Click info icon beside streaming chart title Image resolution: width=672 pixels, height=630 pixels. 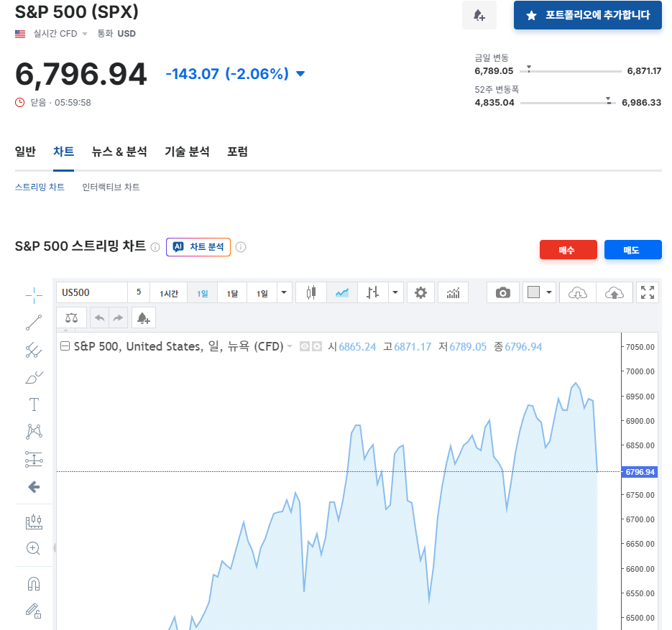click(x=155, y=247)
